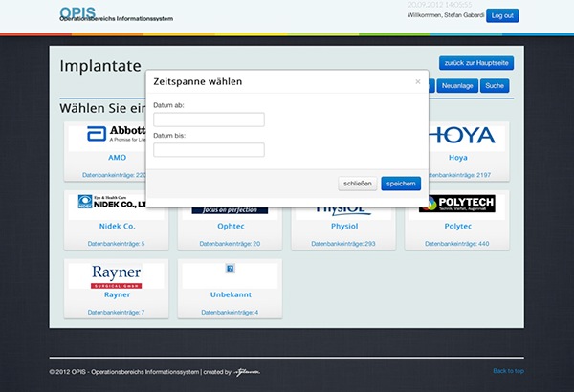The width and height of the screenshot is (574, 392).
Task: Go back via zurück zur Hauptseite button
Action: point(476,63)
